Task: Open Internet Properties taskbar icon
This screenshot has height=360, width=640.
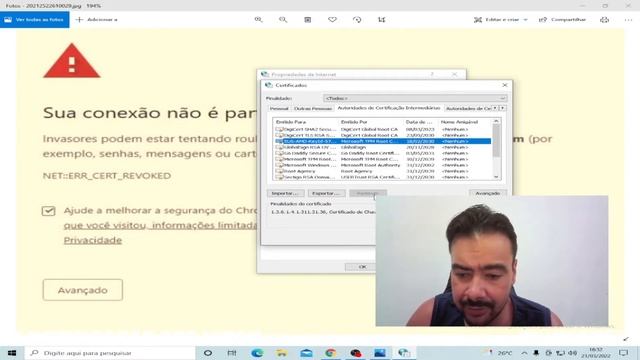Action: coord(404,353)
